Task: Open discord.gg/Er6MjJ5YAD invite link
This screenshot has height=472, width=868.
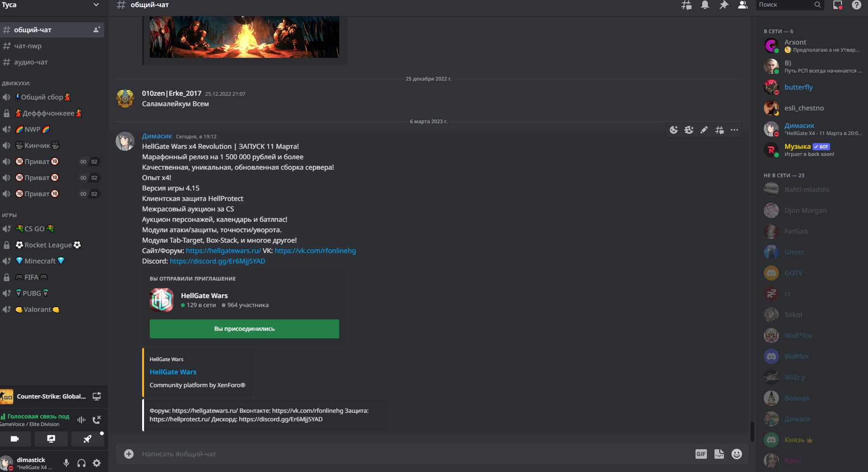Action: tap(217, 261)
